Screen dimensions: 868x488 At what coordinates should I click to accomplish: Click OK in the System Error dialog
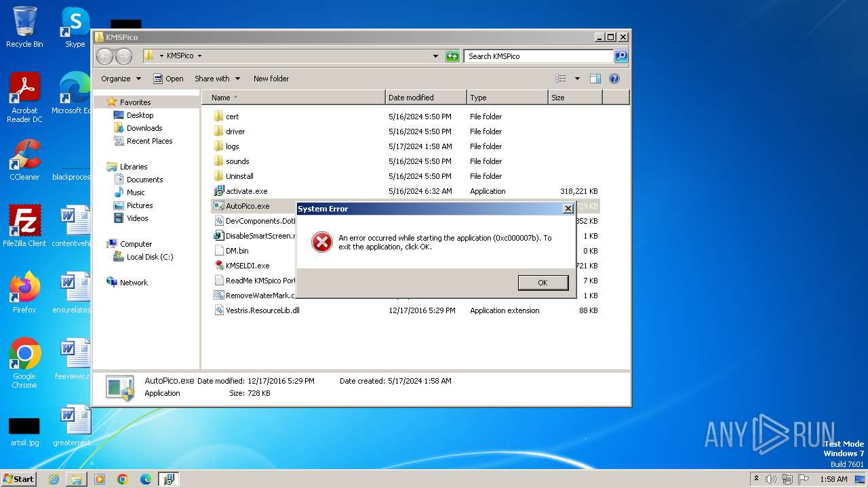tap(542, 283)
